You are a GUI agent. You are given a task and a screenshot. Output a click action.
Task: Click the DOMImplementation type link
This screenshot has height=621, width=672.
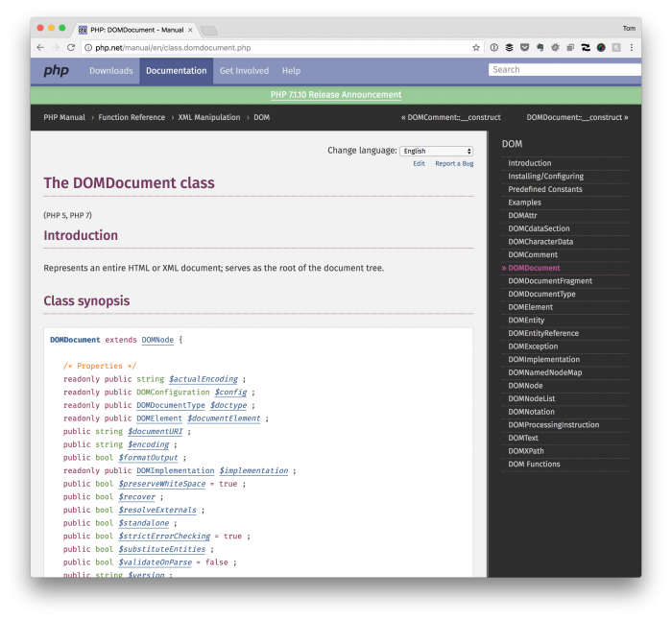(x=176, y=470)
